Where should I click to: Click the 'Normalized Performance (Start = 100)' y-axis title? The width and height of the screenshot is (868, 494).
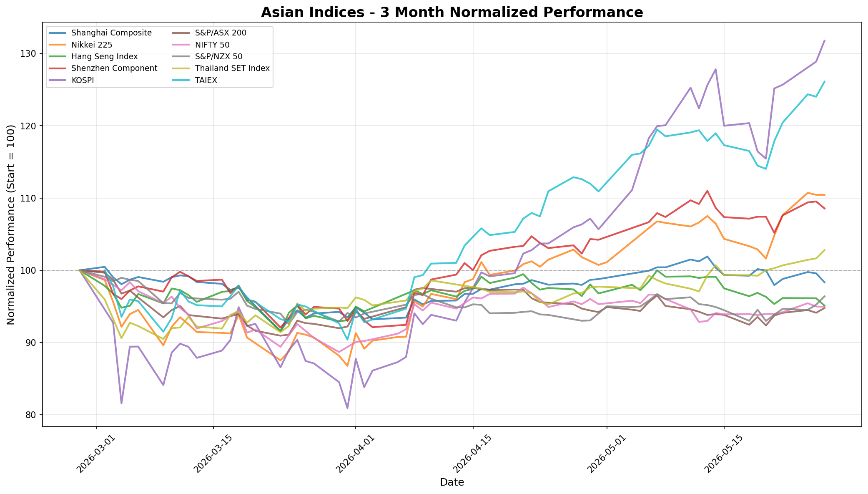pyautogui.click(x=11, y=224)
